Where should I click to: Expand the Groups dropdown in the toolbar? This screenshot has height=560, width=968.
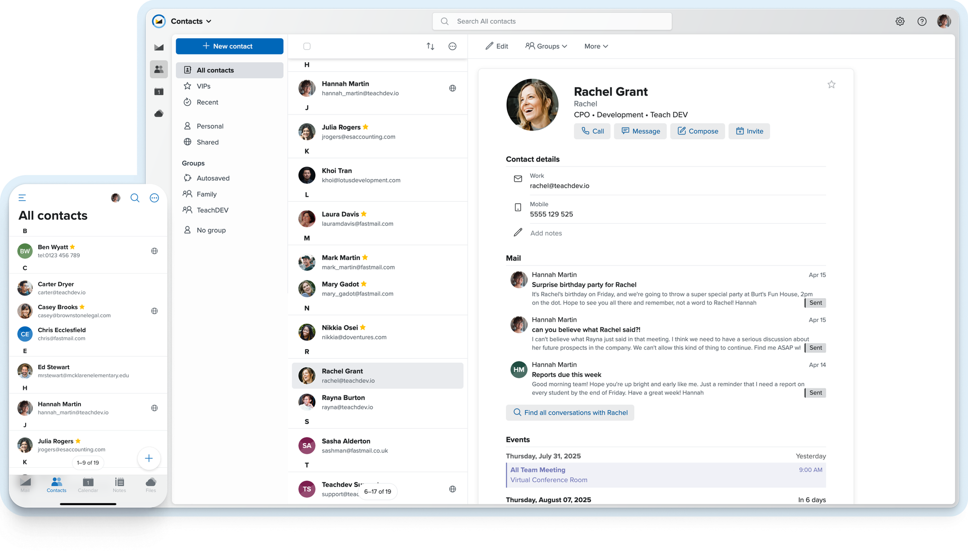[x=546, y=46]
